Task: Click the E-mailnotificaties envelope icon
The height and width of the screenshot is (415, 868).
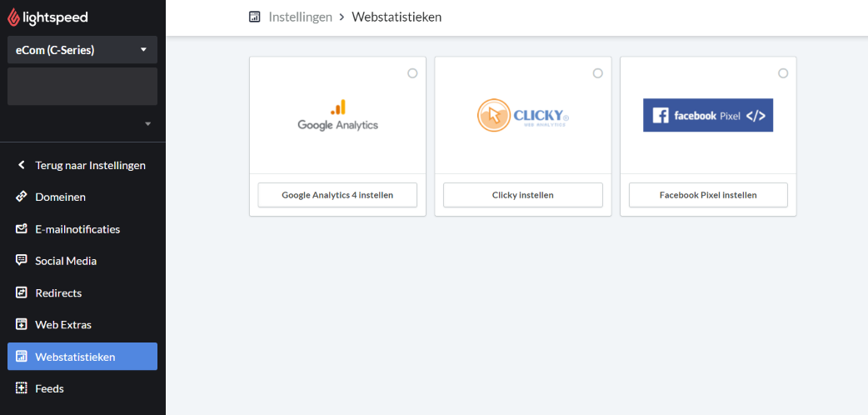Action: (22, 229)
